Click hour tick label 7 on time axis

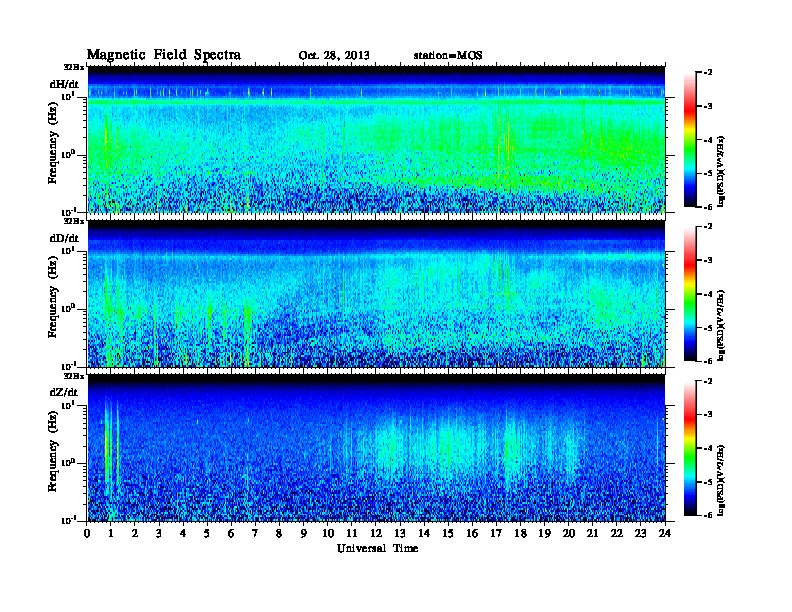pos(256,533)
